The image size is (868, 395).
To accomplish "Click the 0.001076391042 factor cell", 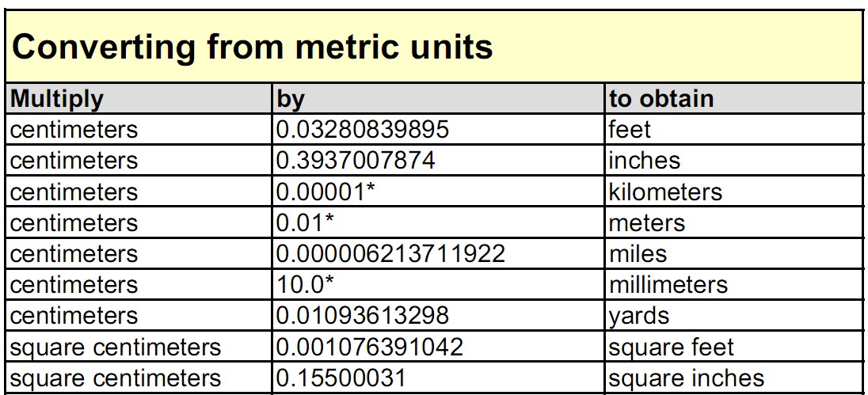I will tap(369, 347).
